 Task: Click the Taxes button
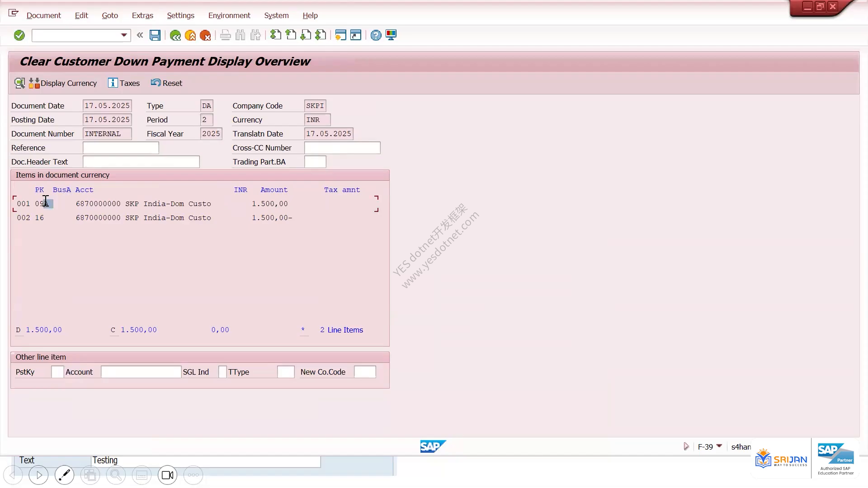click(124, 83)
